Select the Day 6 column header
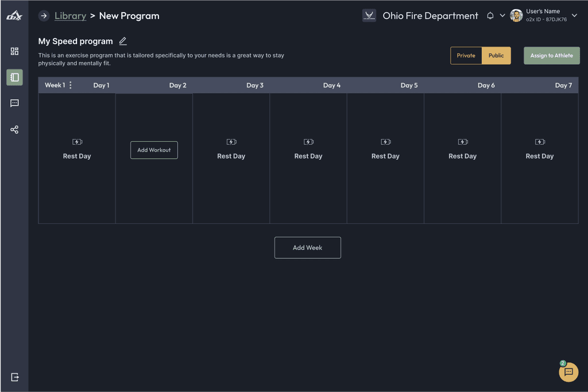588x392 pixels. [x=486, y=85]
